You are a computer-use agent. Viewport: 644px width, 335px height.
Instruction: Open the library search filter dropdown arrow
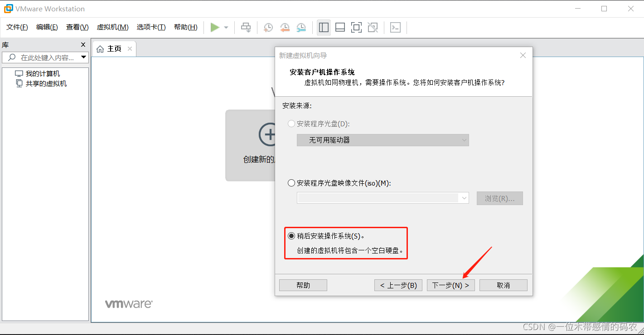83,57
